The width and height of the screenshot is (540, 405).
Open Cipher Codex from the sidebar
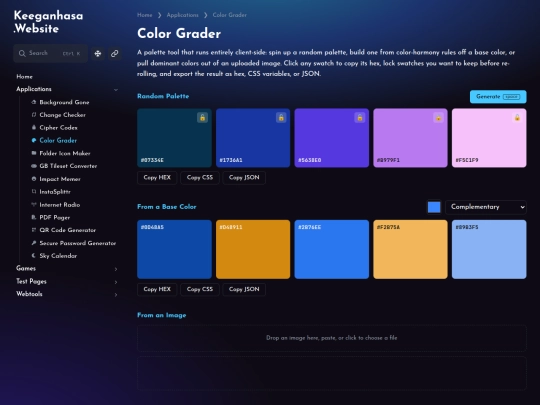(58, 128)
